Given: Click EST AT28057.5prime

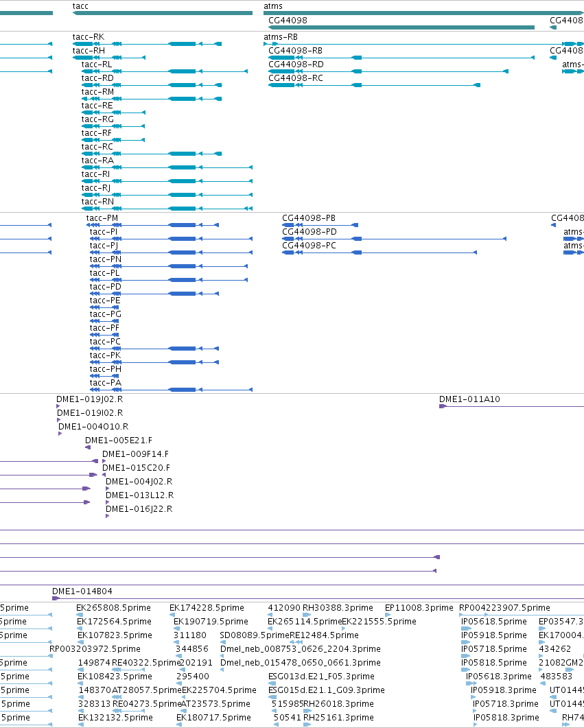Looking at the screenshot, I should click(147, 690).
